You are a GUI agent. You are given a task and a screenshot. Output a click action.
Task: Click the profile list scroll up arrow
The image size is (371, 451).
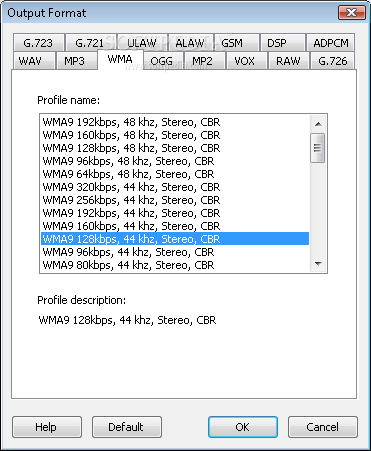point(318,124)
